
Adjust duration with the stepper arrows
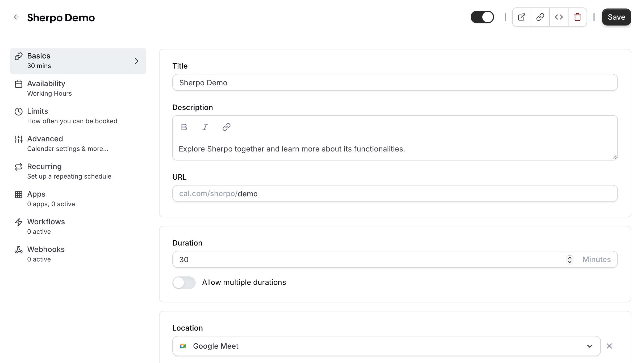pos(570,259)
